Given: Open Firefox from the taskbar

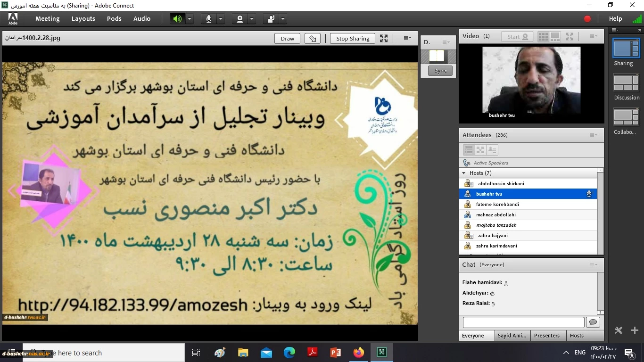Looking at the screenshot, I should point(359,353).
